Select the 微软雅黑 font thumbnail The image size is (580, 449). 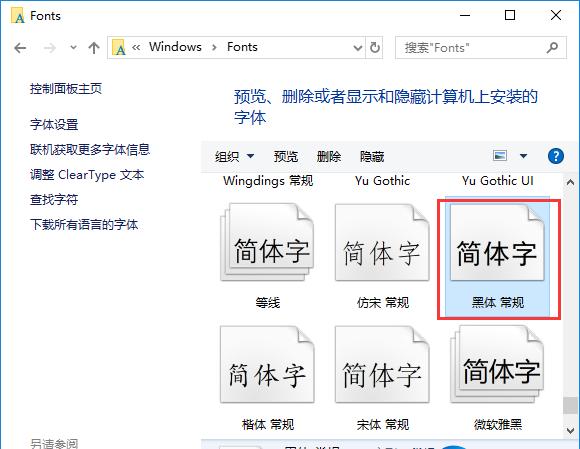pyautogui.click(x=497, y=364)
